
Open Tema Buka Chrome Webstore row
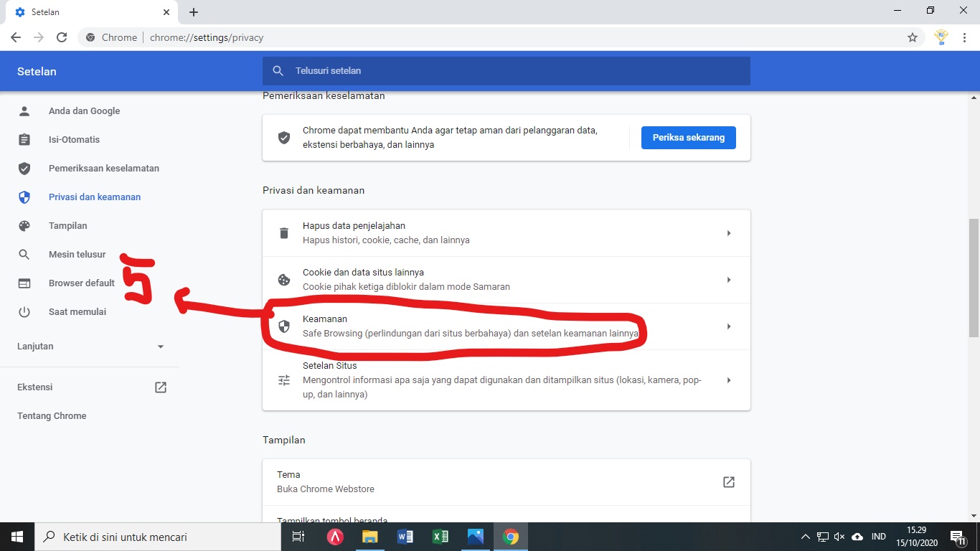(x=507, y=482)
